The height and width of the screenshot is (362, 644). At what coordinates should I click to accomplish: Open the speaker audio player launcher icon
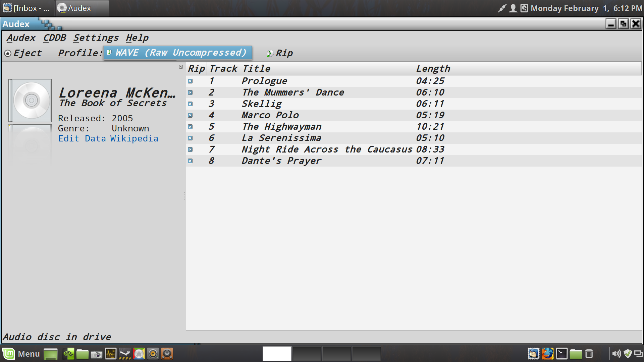[x=167, y=354]
